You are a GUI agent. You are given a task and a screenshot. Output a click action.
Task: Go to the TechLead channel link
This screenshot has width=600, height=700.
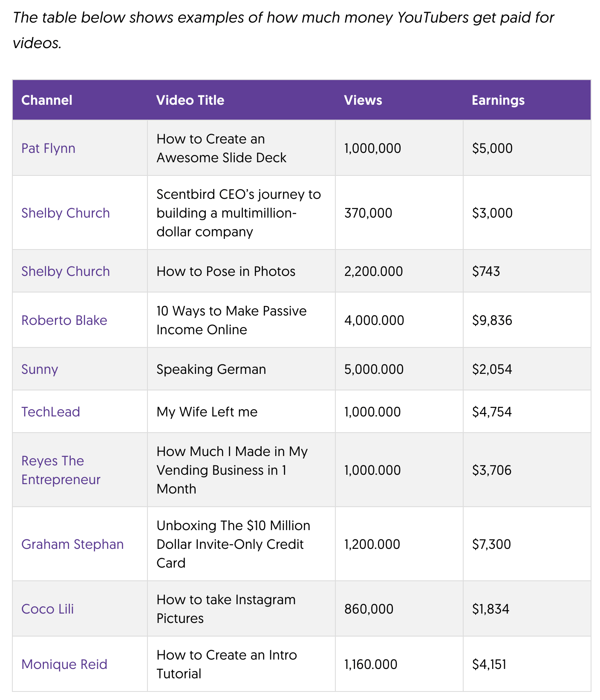[51, 412]
